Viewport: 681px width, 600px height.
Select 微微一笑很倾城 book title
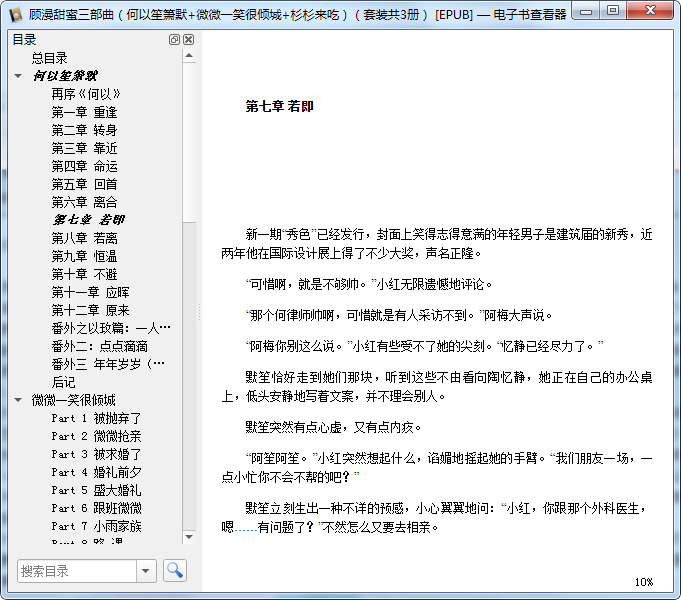[73, 400]
